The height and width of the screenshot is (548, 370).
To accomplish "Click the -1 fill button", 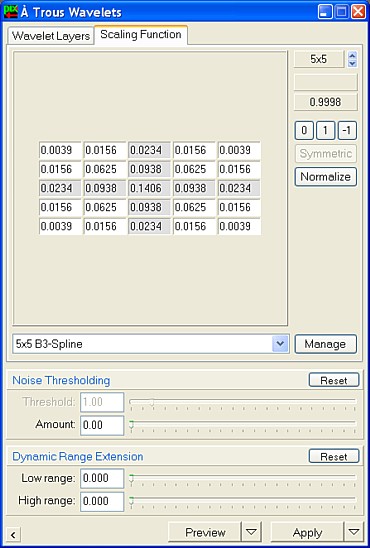I will pos(347,130).
